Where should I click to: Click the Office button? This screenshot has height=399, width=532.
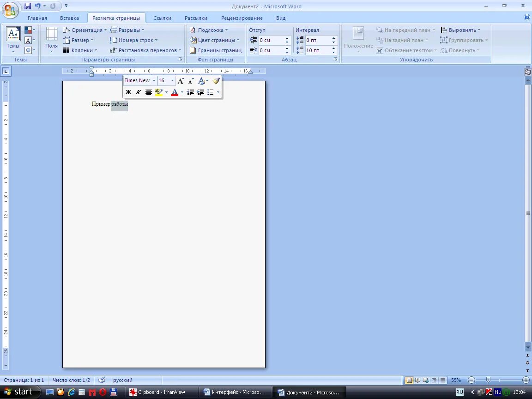tap(10, 9)
